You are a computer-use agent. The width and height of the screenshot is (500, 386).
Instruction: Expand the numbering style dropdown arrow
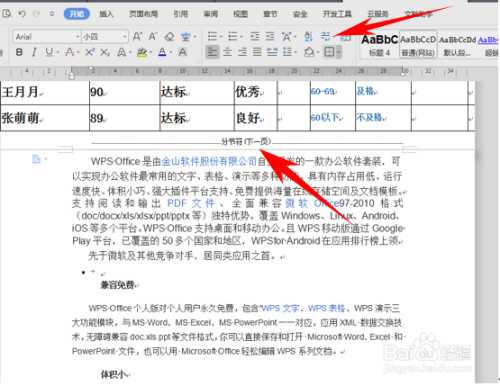(x=241, y=36)
